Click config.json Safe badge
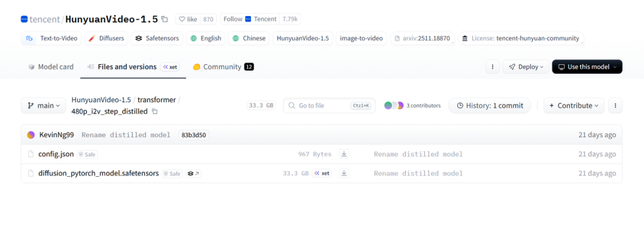This screenshot has height=244, width=644. click(87, 155)
